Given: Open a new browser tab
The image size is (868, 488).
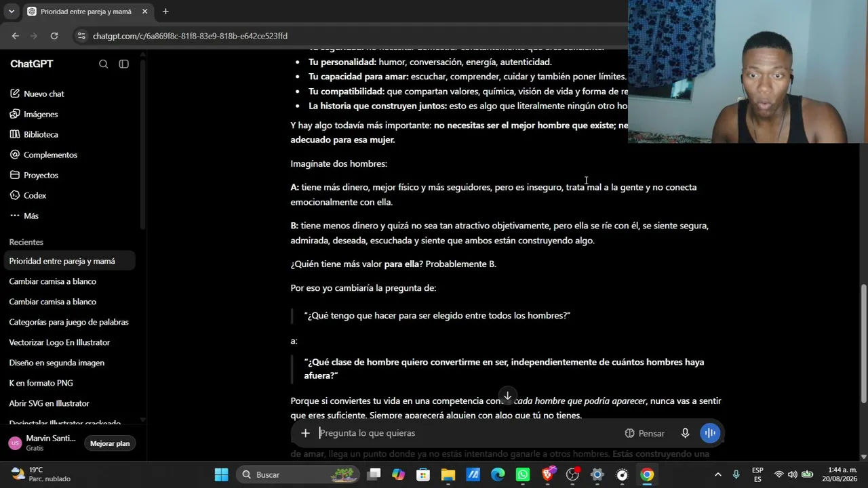Looking at the screenshot, I should 165,12.
